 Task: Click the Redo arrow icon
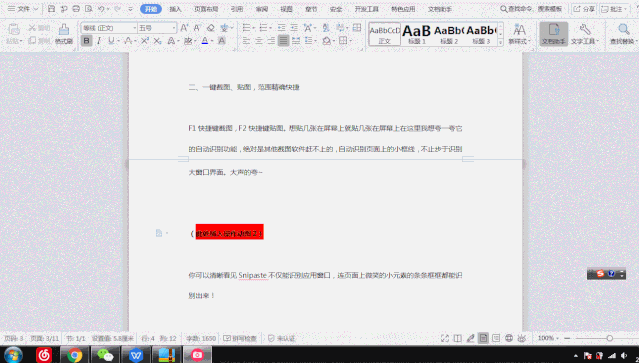(x=117, y=9)
